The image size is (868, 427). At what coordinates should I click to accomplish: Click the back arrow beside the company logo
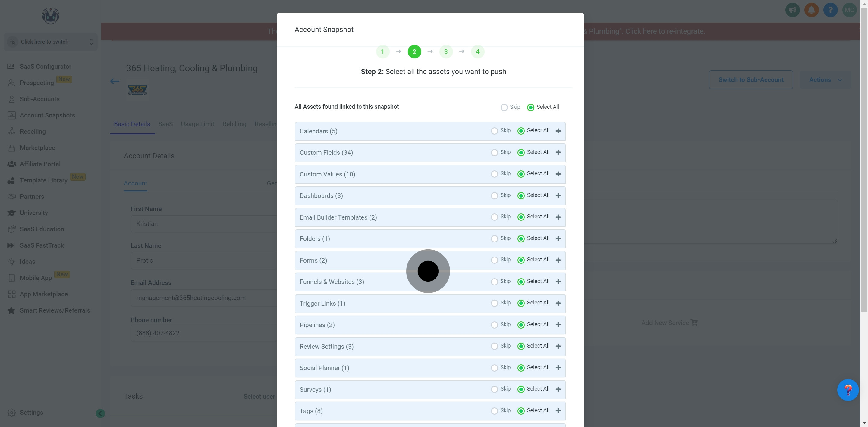pyautogui.click(x=115, y=81)
